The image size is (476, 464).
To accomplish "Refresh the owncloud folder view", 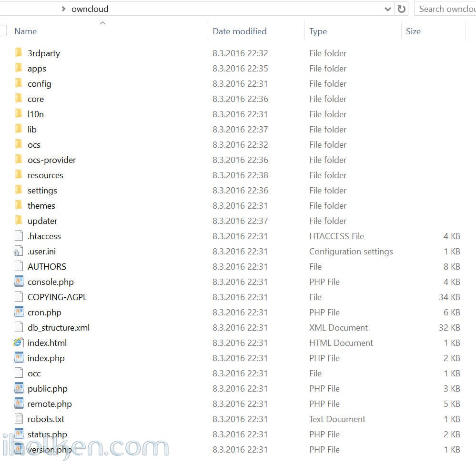I will (401, 9).
